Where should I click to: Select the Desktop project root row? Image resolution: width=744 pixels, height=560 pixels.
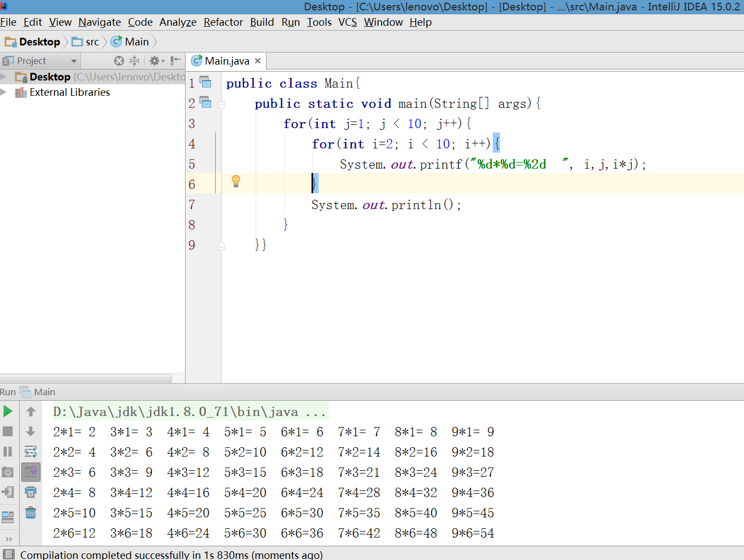[x=93, y=77]
